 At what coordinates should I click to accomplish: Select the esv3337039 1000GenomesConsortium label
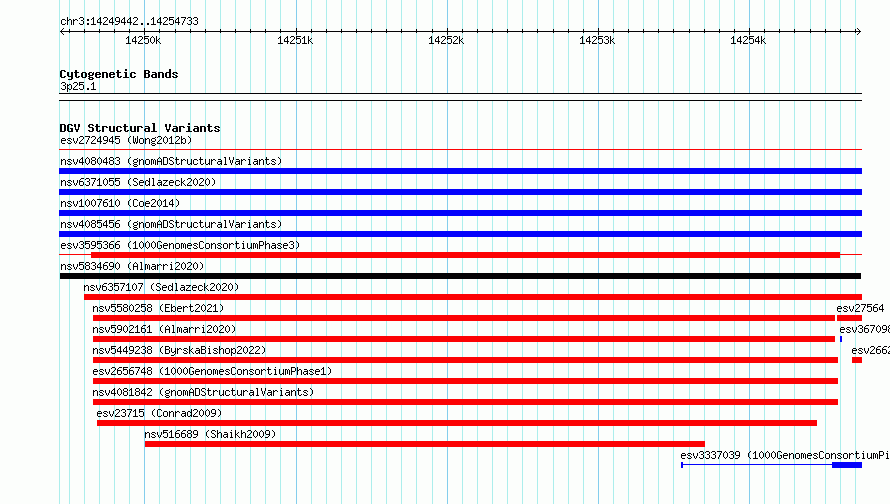pyautogui.click(x=785, y=455)
